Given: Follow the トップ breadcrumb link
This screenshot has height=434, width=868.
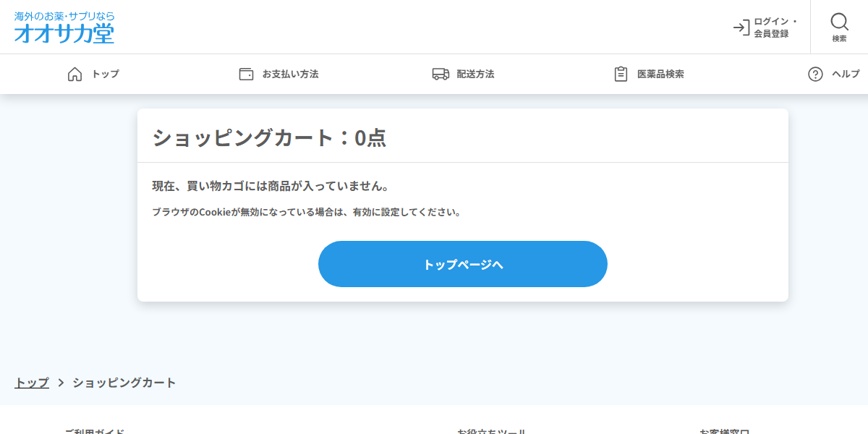Looking at the screenshot, I should [x=32, y=383].
